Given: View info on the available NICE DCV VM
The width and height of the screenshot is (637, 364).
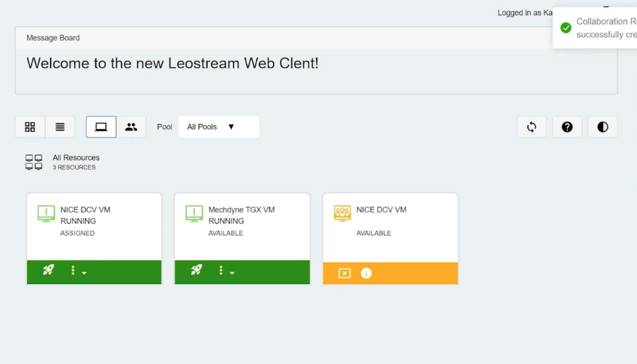Looking at the screenshot, I should click(366, 273).
